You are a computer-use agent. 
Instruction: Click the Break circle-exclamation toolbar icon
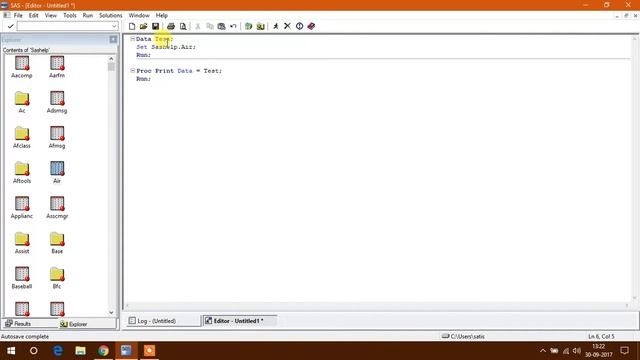pos(299,26)
